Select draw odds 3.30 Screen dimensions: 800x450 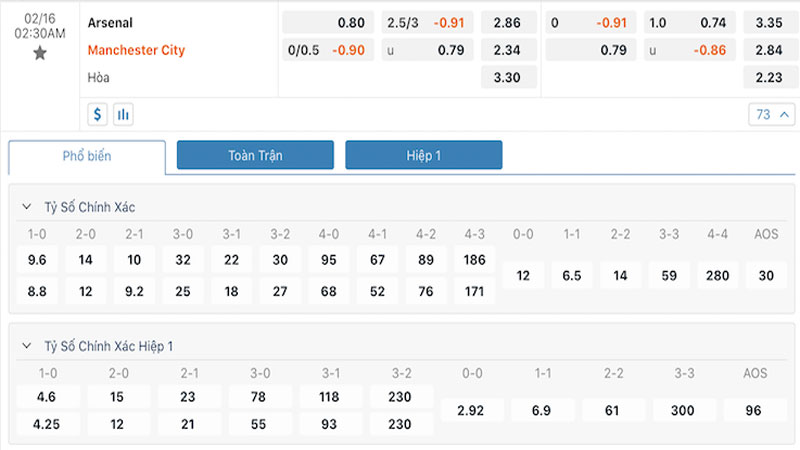(508, 78)
